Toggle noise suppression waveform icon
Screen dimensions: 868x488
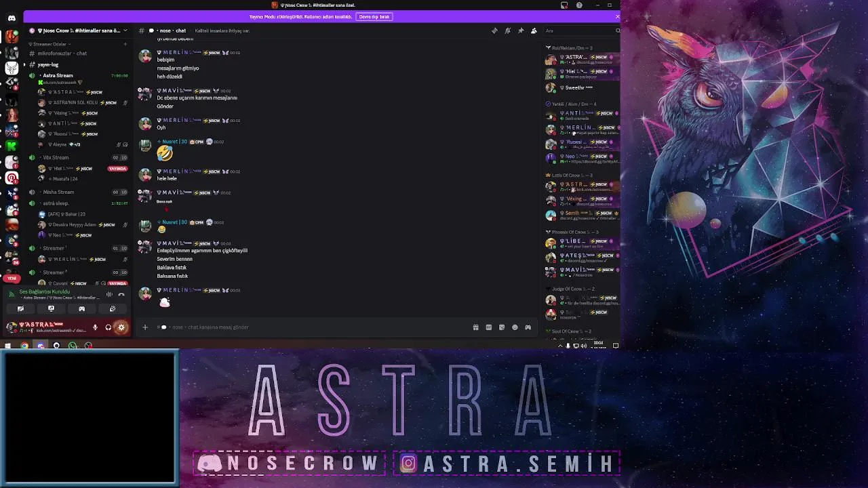(x=109, y=295)
